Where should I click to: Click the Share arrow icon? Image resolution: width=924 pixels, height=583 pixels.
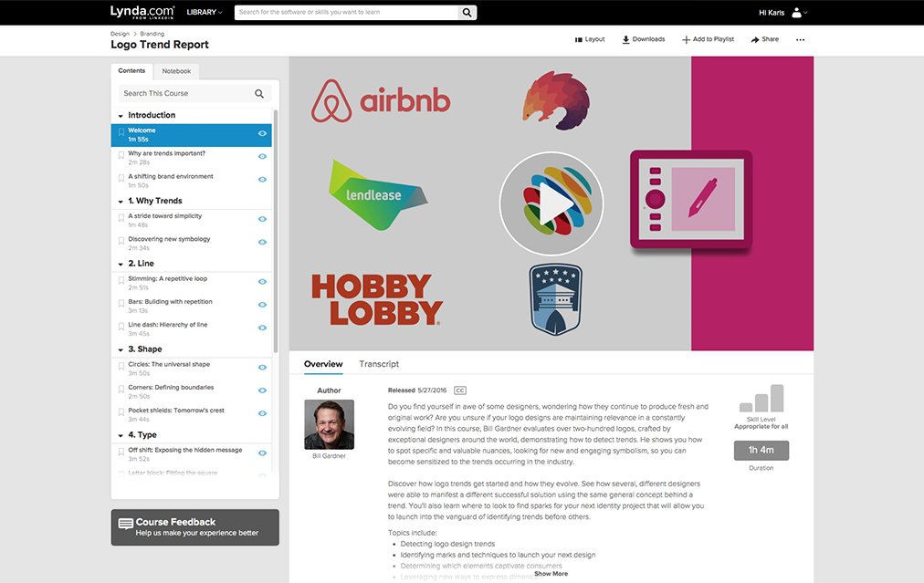[x=755, y=39]
